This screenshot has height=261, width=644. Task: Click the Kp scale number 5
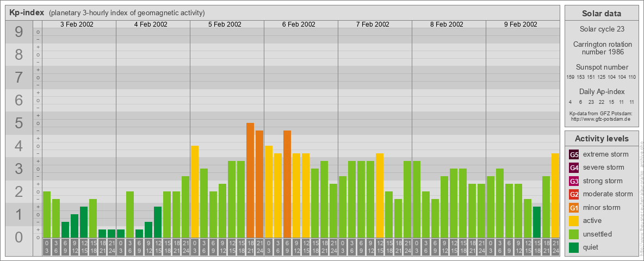[x=19, y=123]
